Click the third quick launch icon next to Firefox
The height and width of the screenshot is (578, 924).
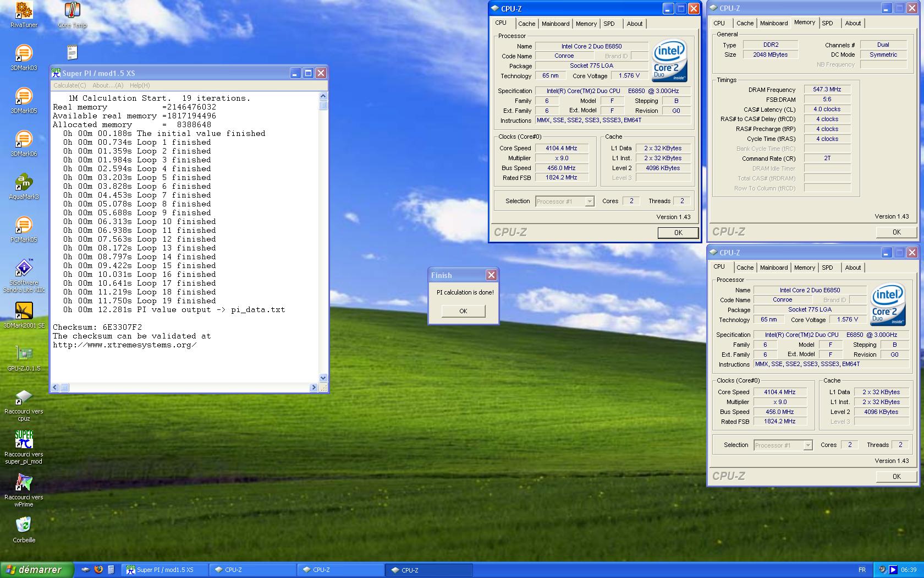(x=111, y=570)
